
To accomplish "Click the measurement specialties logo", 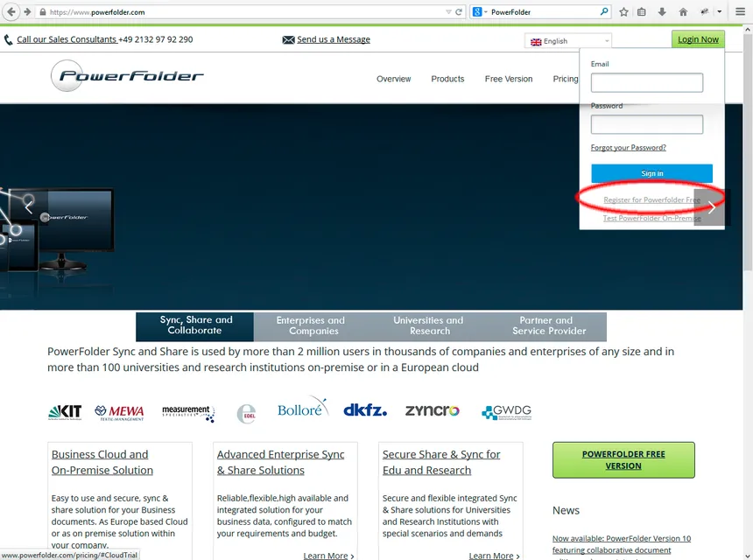I will pos(188,413).
